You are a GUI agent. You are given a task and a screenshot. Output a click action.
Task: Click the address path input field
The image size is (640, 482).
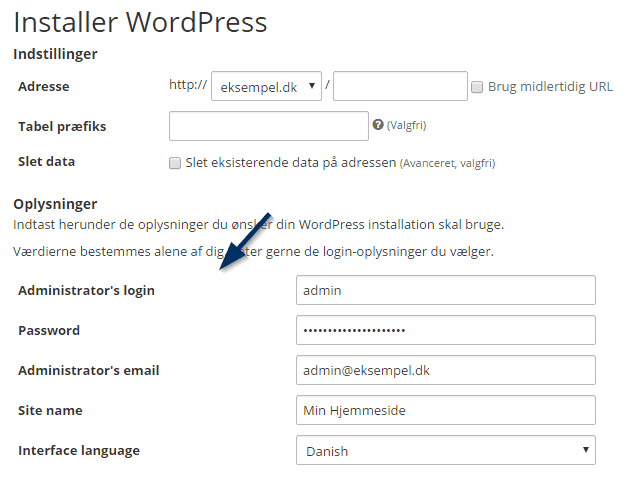pyautogui.click(x=400, y=86)
